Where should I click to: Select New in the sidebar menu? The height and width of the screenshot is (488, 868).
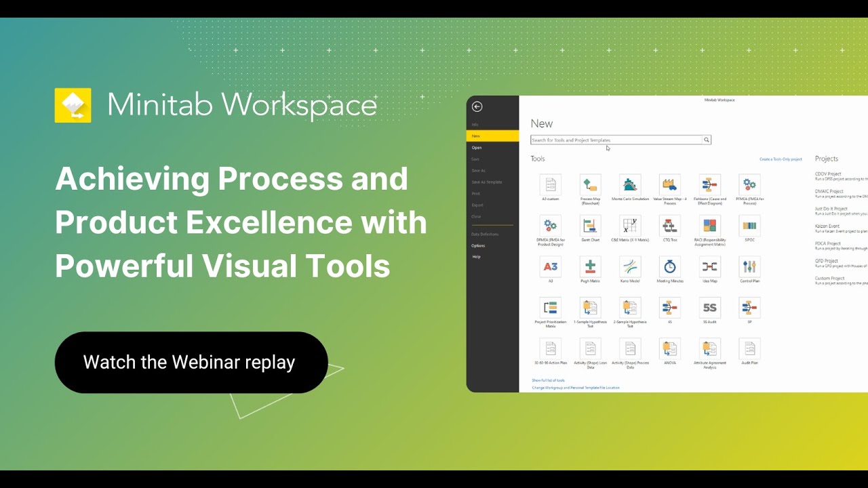tap(493, 136)
